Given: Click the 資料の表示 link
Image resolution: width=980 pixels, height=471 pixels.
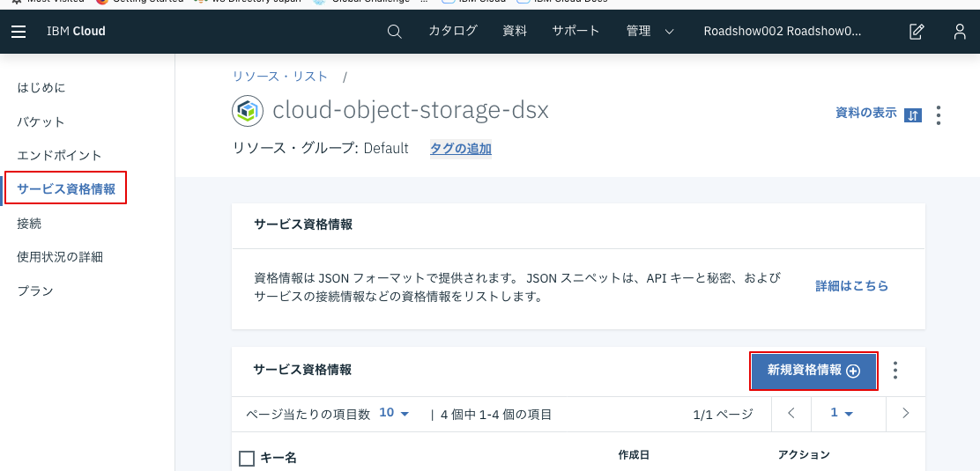Looking at the screenshot, I should click(x=866, y=113).
